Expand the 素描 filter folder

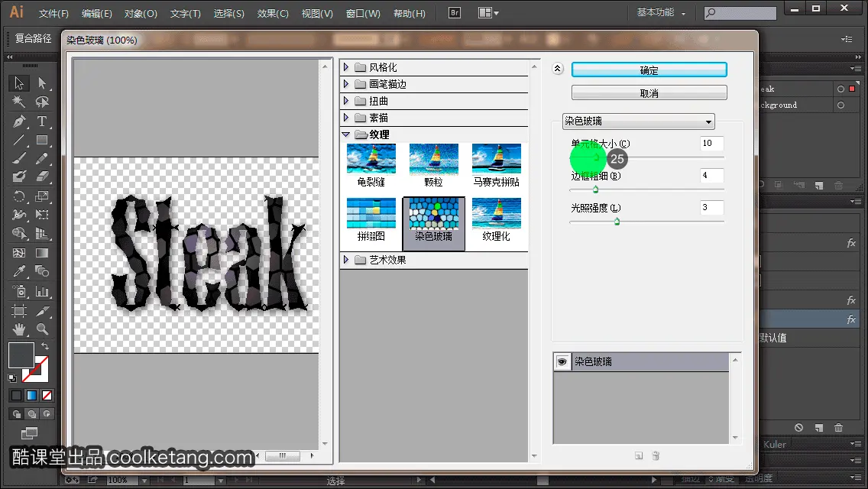346,118
